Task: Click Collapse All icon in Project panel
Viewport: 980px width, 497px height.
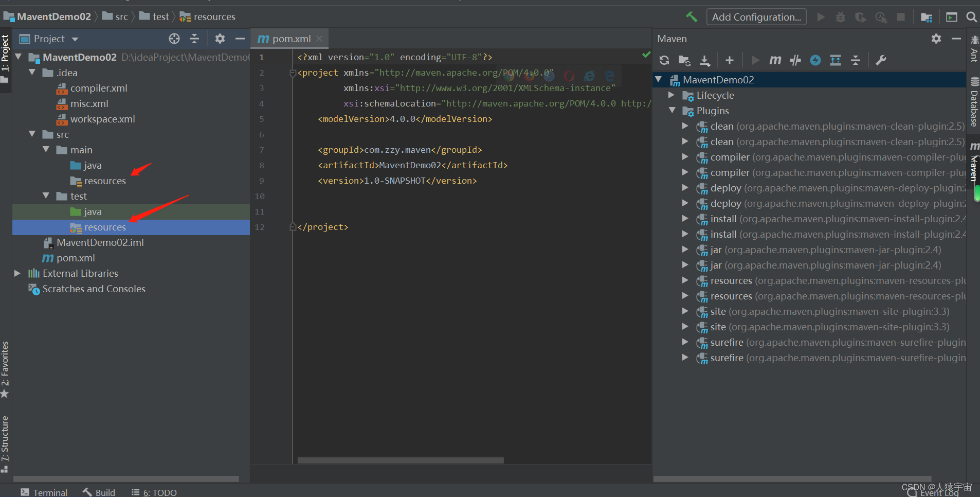Action: (x=194, y=39)
